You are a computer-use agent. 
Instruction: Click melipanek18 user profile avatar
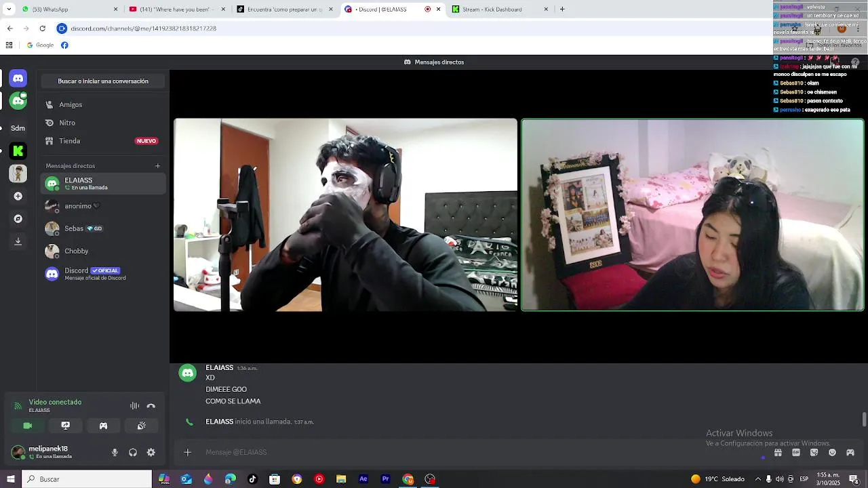pos(18,452)
